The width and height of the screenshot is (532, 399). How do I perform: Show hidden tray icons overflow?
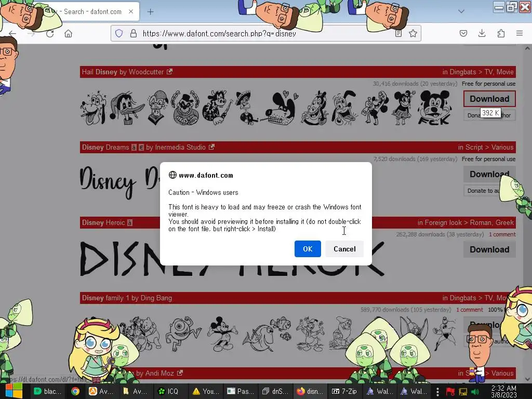[x=437, y=392]
